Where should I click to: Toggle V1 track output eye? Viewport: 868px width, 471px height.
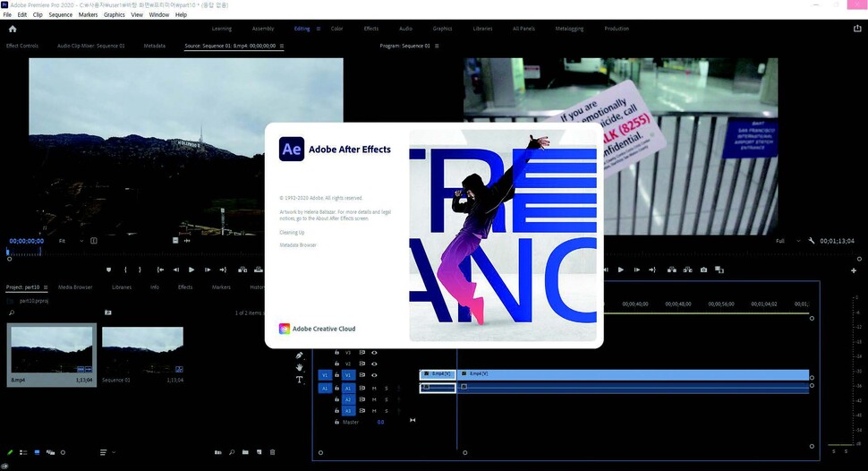(374, 375)
